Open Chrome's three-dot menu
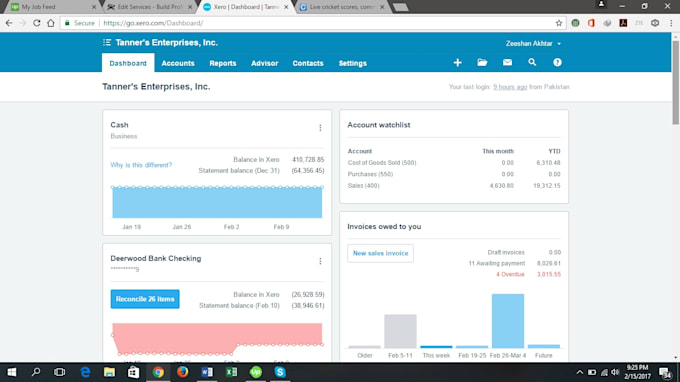 pos(671,23)
